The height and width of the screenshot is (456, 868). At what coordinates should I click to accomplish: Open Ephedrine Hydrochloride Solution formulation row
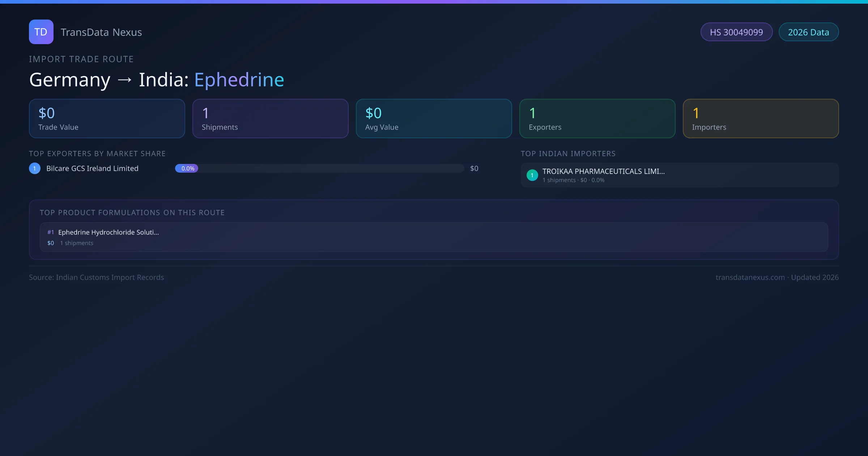tap(109, 232)
